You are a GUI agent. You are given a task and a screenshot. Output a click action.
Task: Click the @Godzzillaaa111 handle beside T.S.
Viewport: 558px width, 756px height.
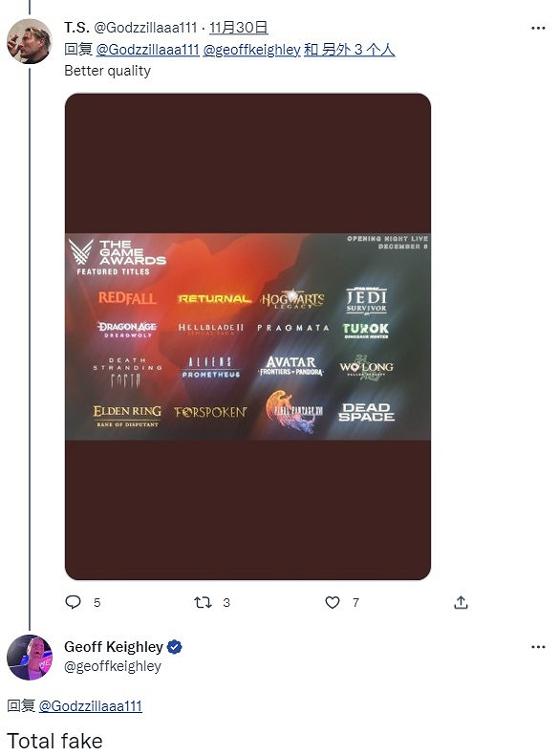pyautogui.click(x=145, y=28)
